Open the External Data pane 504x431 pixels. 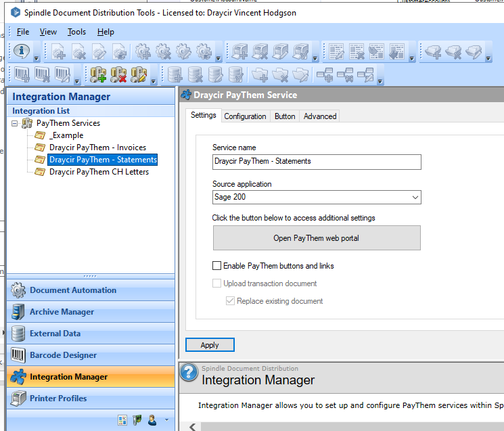click(x=91, y=334)
